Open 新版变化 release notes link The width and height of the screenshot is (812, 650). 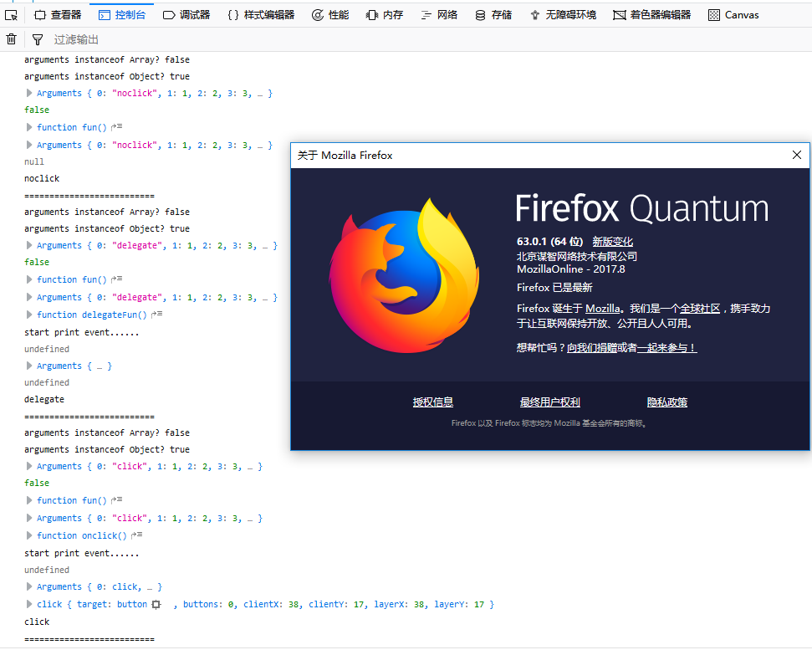click(613, 242)
